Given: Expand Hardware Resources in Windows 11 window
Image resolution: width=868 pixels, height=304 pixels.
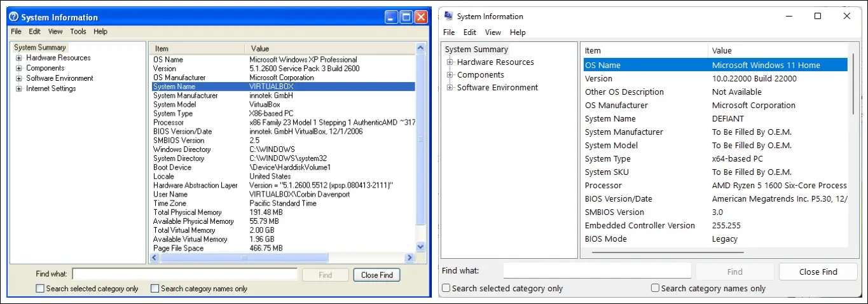Looking at the screenshot, I should [450, 62].
